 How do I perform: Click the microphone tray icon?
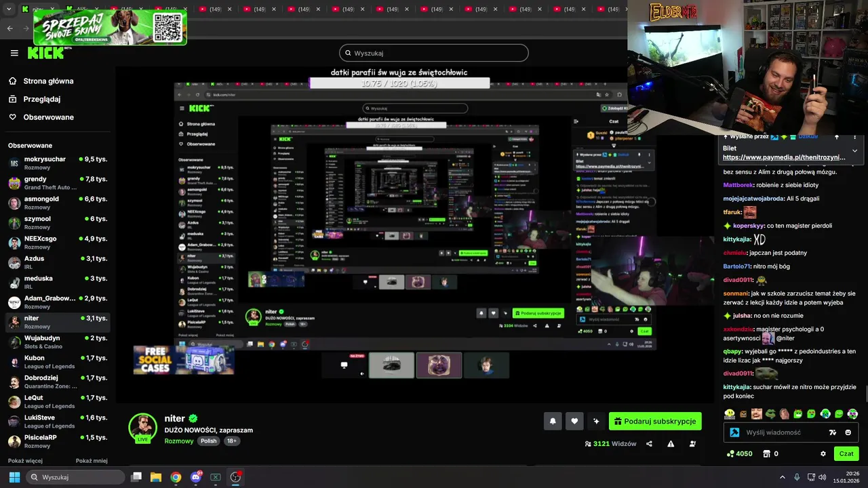point(797,477)
